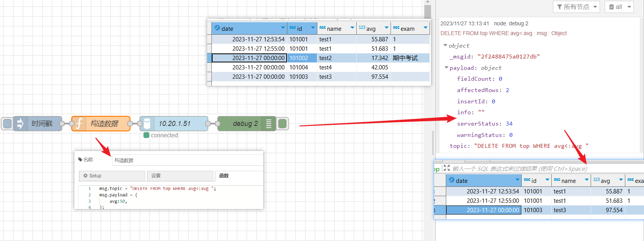This screenshot has height=241, width=644.
Task: Click the expand panel icon beside SQL filter
Action: tap(447, 168)
